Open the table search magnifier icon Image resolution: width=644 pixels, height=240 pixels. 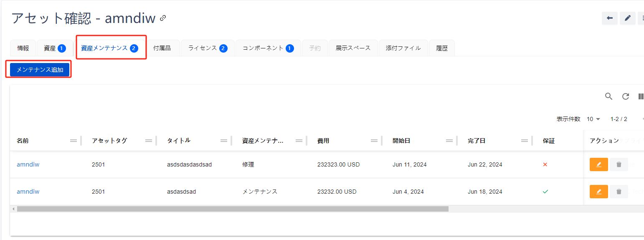point(609,96)
